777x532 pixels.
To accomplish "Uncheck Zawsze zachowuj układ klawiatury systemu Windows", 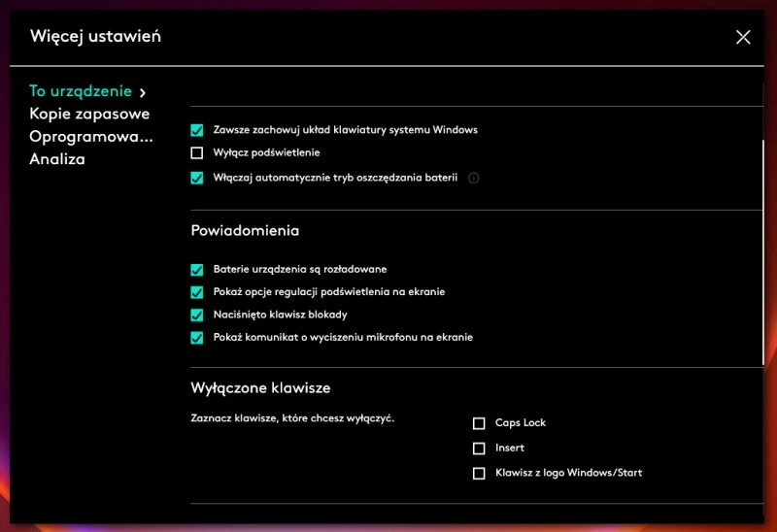I will [x=197, y=129].
